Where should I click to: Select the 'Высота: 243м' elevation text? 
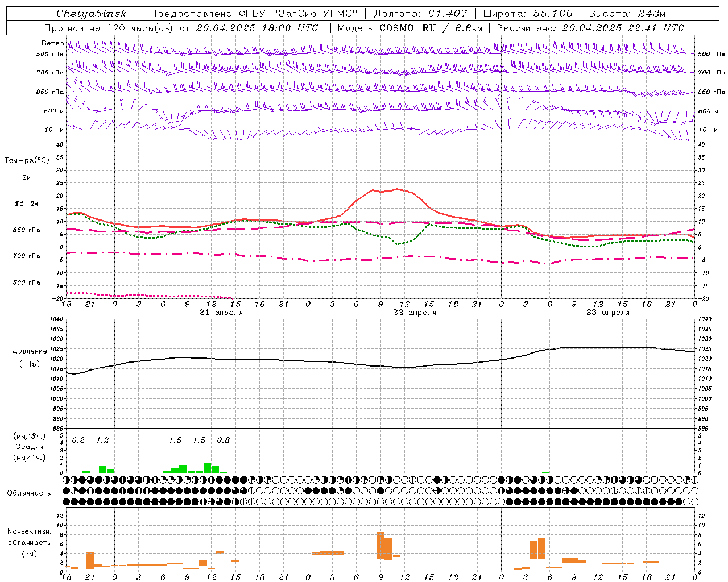click(627, 14)
